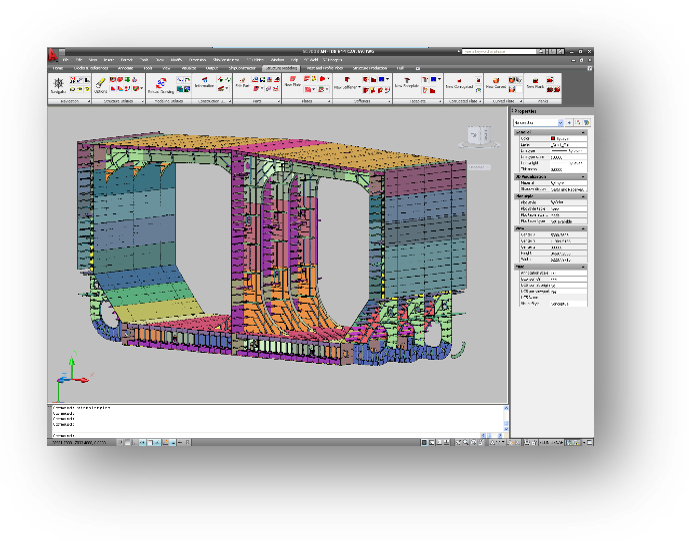
Task: Open the AutoCAD application menu logo
Action: point(53,54)
